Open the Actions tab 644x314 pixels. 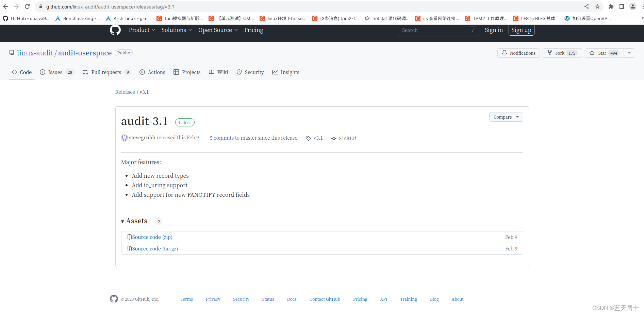point(152,72)
